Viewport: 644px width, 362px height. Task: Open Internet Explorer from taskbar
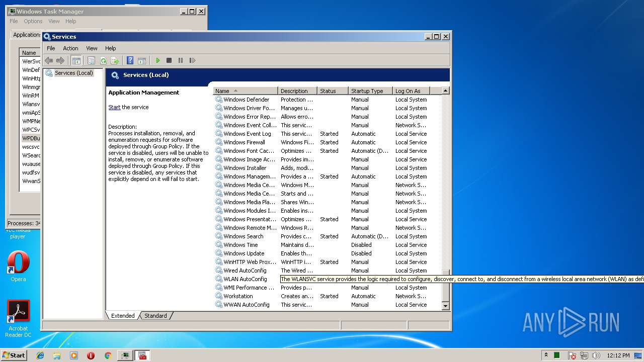click(x=40, y=355)
